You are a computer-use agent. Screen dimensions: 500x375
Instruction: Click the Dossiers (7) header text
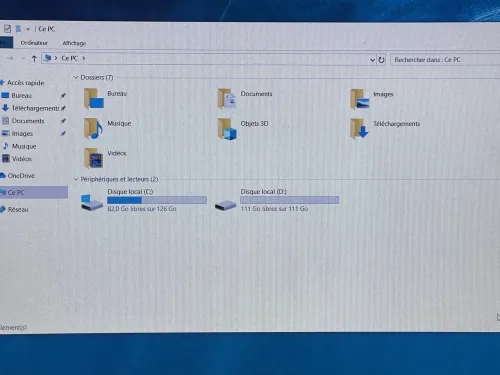(97, 77)
